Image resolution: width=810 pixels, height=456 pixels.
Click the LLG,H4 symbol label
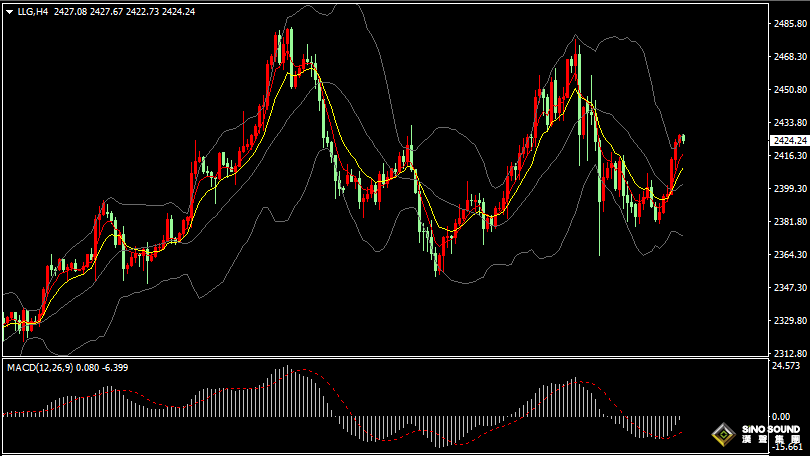tap(32, 13)
